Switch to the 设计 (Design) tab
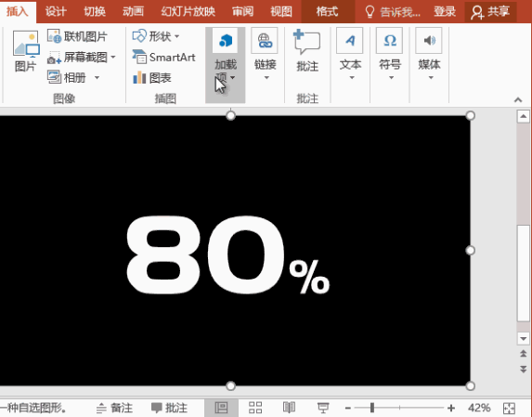The image size is (532, 417). coord(56,11)
